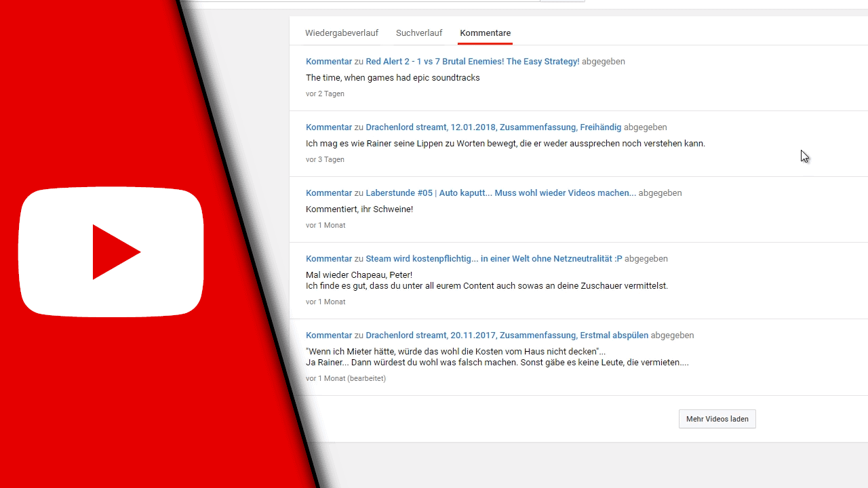868x488 pixels.
Task: Click the 'vor 3 Tagen' timestamp
Action: pos(325,159)
